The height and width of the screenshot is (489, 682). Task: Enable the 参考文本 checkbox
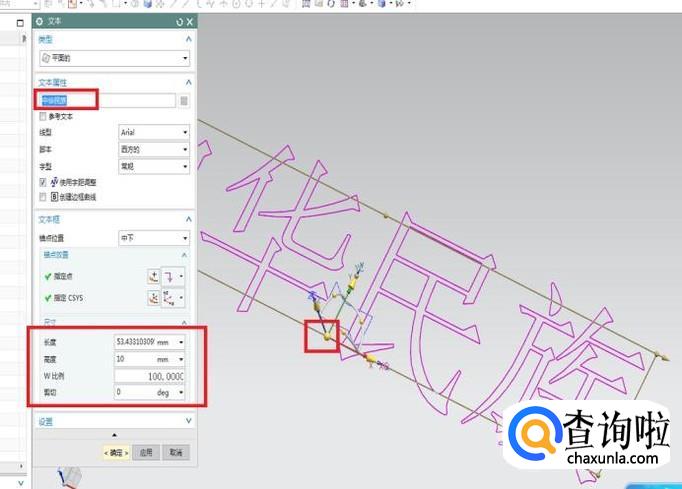43,116
